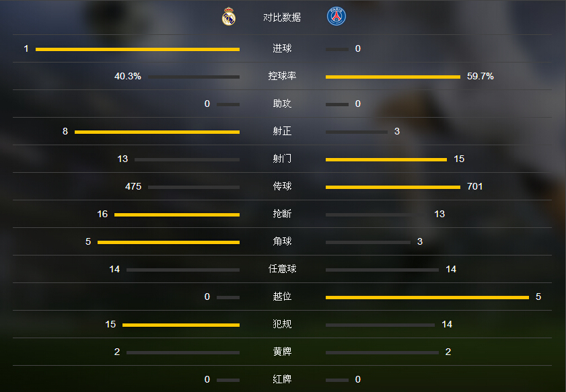566x392 pixels.
Task: Click the 助攻 row label
Action: coord(282,104)
